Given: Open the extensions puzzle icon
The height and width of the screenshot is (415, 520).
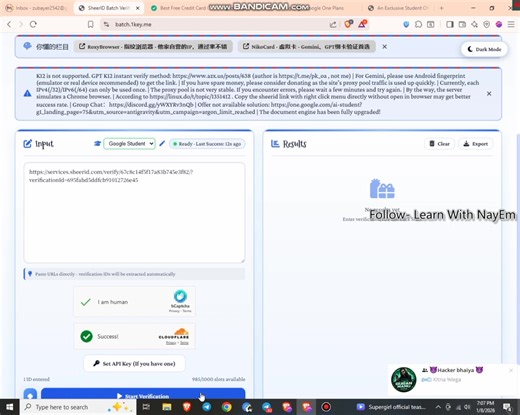Looking at the screenshot, I should (x=418, y=24).
